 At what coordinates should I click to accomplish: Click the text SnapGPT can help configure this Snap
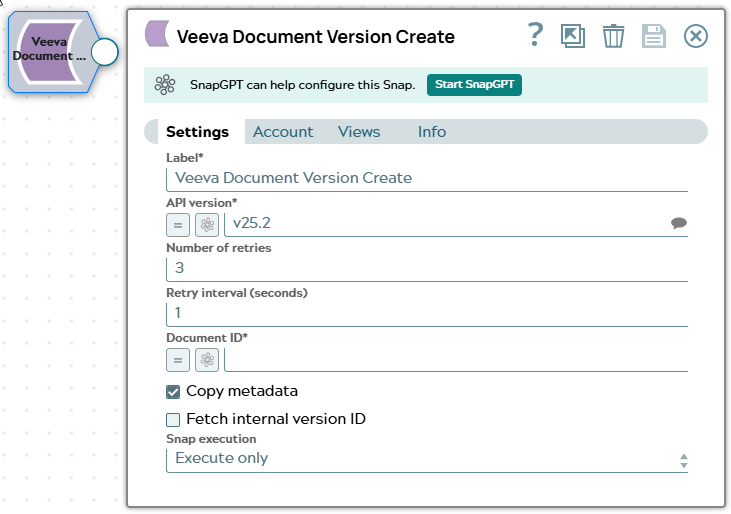tap(303, 85)
